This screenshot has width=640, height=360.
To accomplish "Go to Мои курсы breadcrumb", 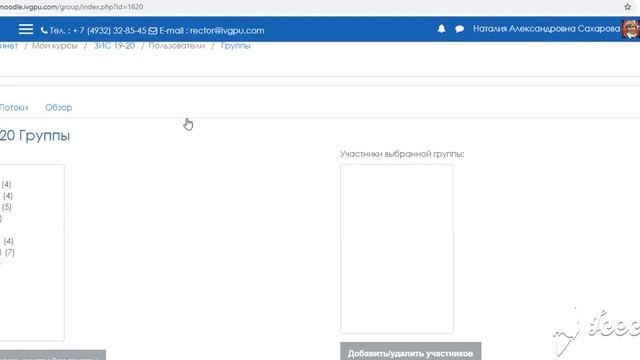I will tap(55, 46).
